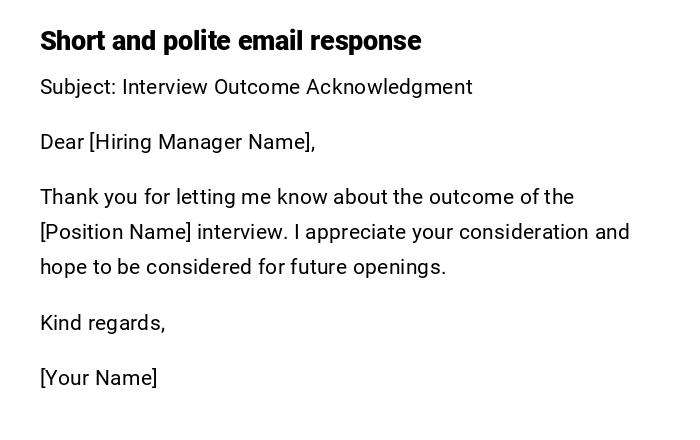Click the word "interview." in the body
Viewport: 700px width, 440px height.
coord(242,232)
